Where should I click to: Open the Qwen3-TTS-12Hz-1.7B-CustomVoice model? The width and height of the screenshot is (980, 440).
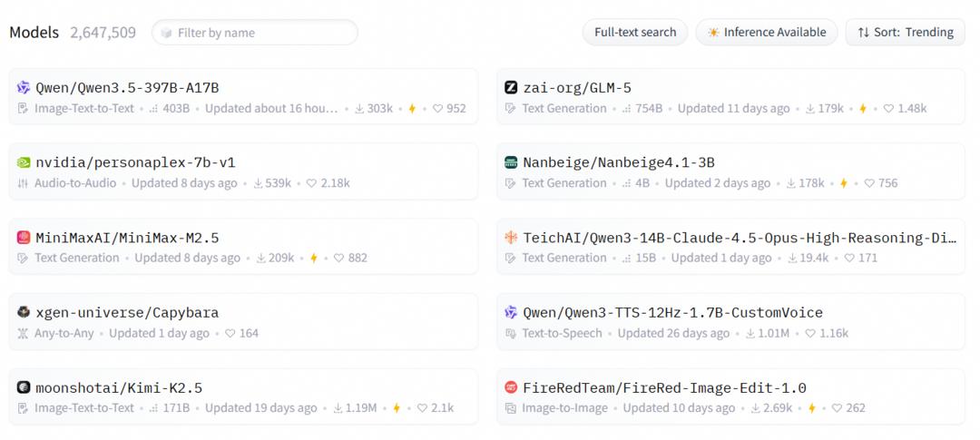pos(672,313)
